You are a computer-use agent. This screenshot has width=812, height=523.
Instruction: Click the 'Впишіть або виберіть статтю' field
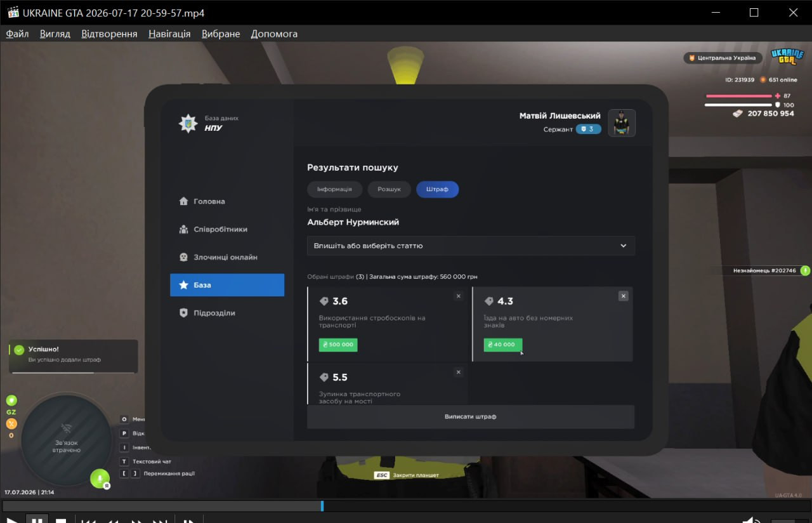click(471, 246)
